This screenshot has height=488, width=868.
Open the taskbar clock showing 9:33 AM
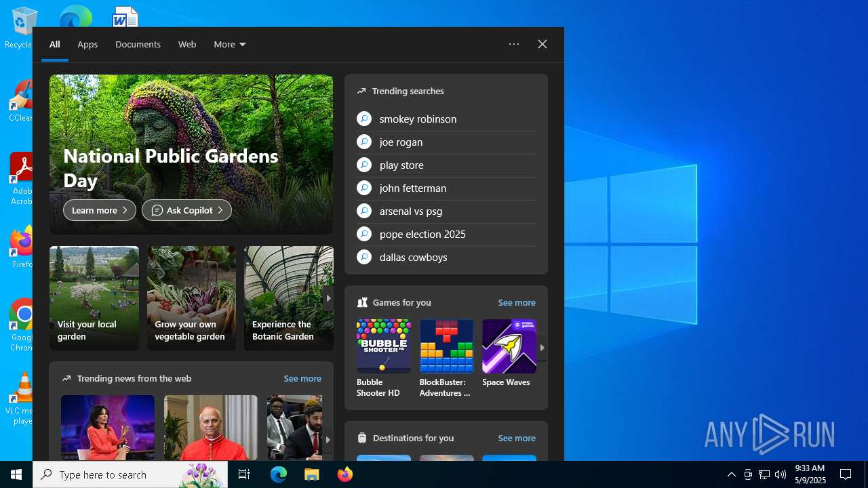[810, 474]
